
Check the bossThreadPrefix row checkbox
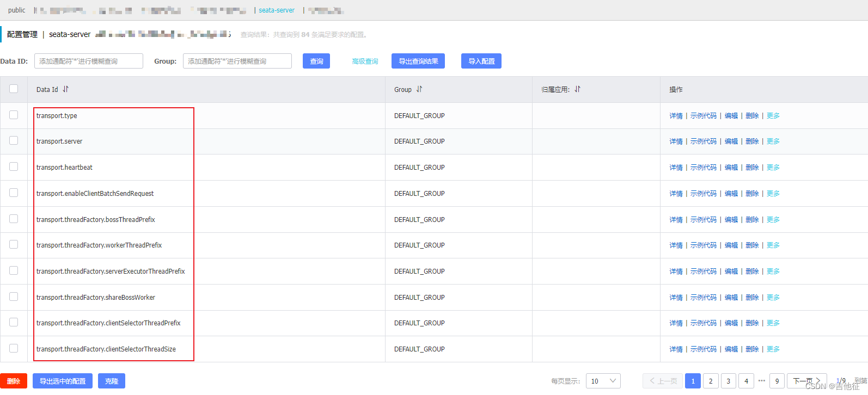click(x=14, y=219)
